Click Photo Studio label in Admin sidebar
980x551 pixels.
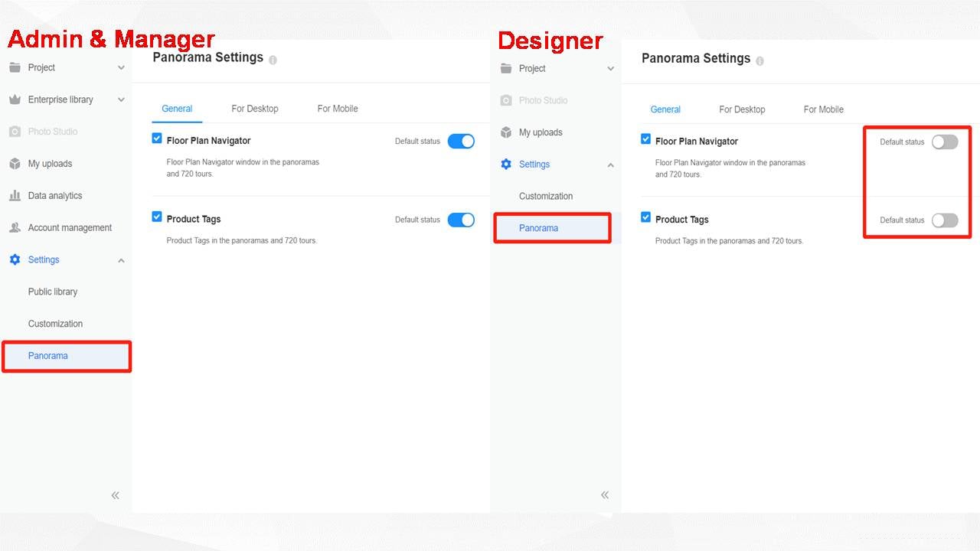tap(53, 132)
